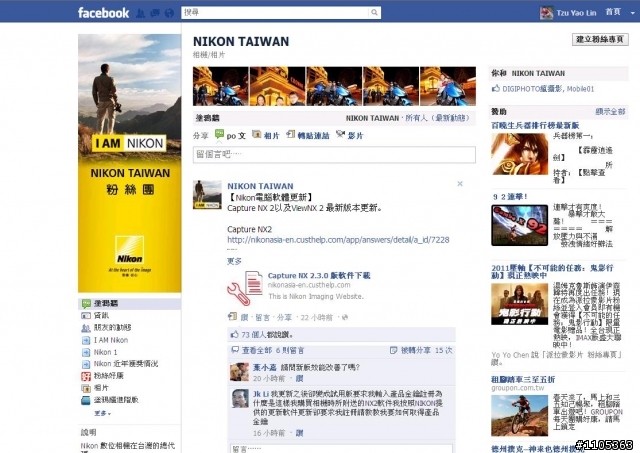
Task: Select po 文 share option
Action: coord(230,135)
